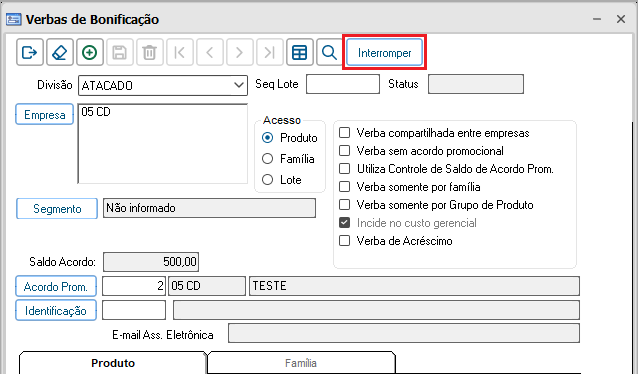Screen dimensions: 638x374
Task: Click the Não informado segment field
Action: pyautogui.click(x=209, y=208)
